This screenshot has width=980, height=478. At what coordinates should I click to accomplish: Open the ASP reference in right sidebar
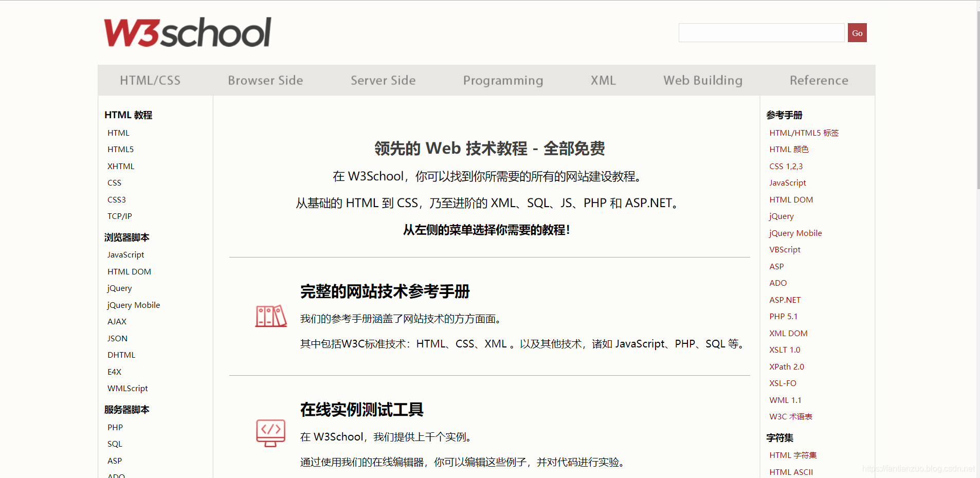[776, 267]
